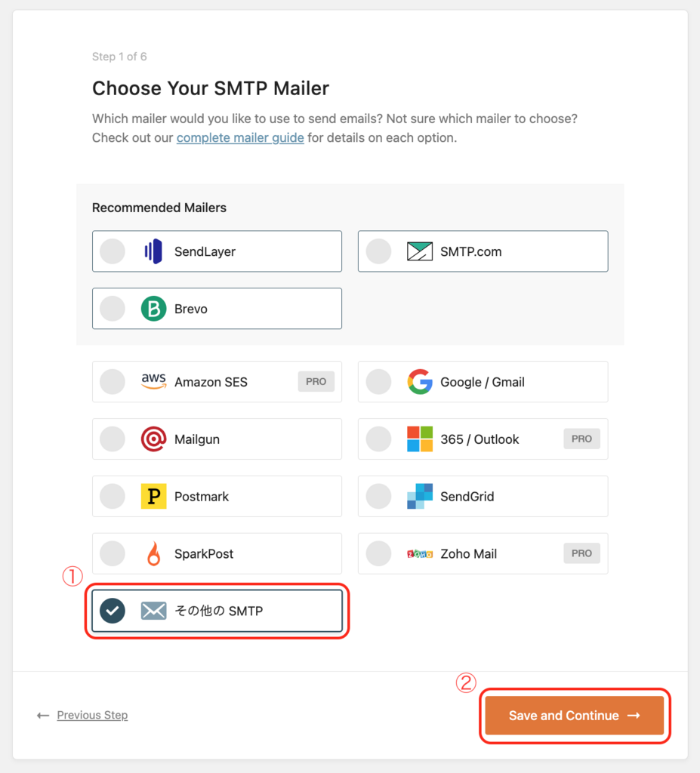
Task: Click the green Brevo B logo
Action: [x=153, y=309]
